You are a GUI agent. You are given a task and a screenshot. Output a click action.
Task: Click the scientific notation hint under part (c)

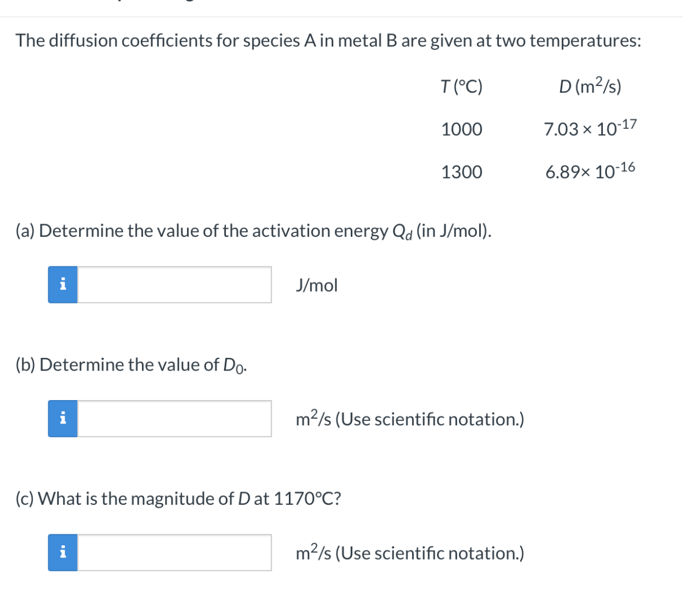[409, 552]
